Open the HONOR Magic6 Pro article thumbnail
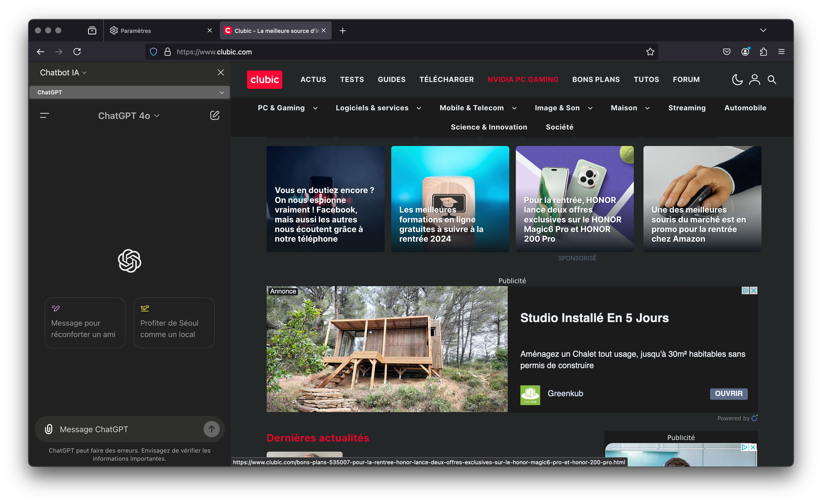822x504 pixels. pos(575,199)
